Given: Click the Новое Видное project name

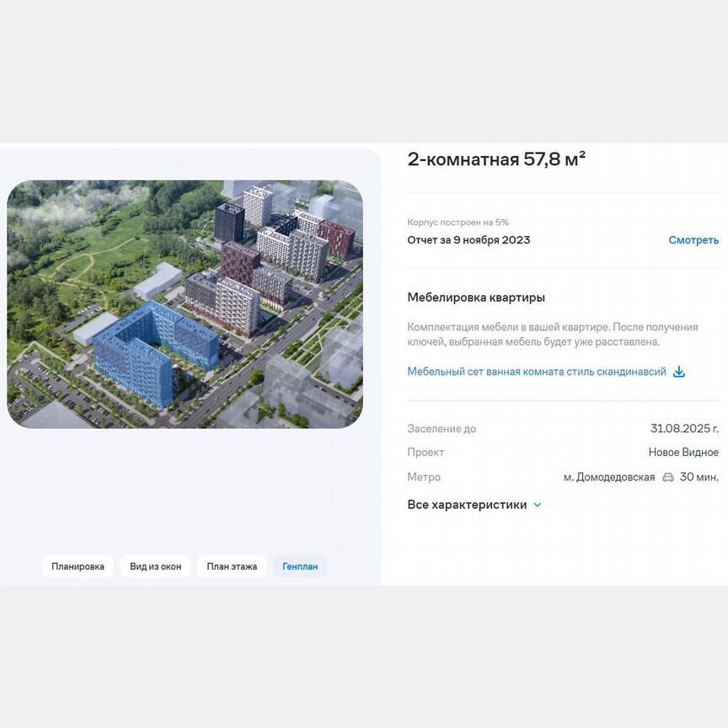Looking at the screenshot, I should (x=683, y=452).
